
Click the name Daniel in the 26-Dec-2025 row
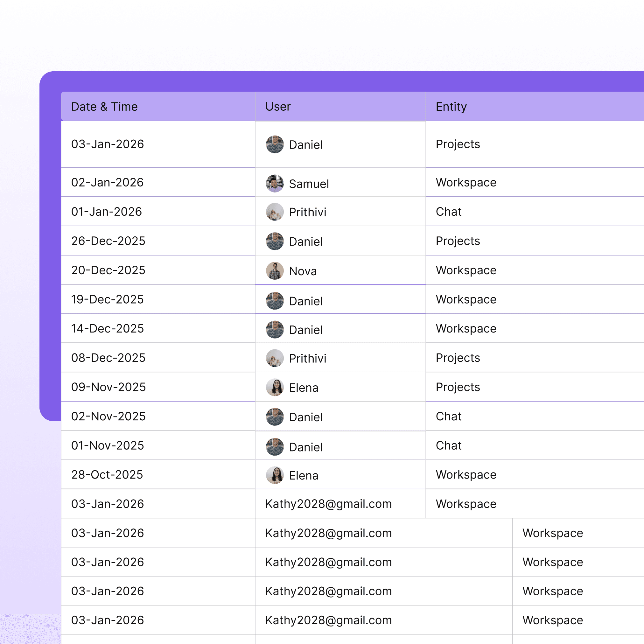click(306, 242)
